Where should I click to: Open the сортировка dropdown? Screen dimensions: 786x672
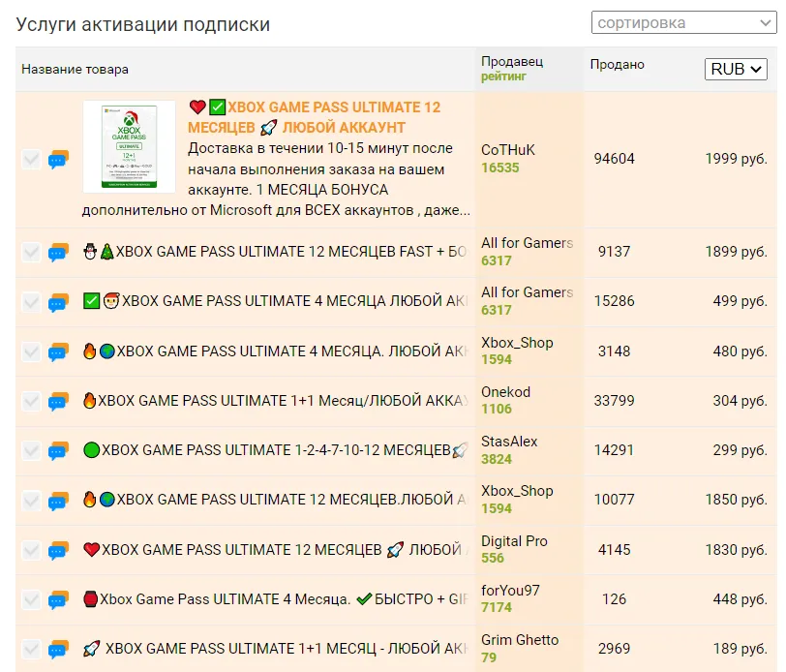click(683, 22)
